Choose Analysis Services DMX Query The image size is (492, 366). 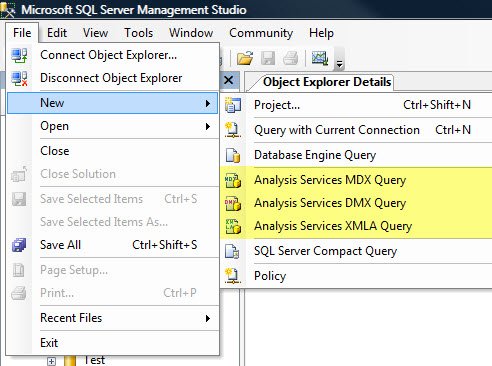pos(356,203)
